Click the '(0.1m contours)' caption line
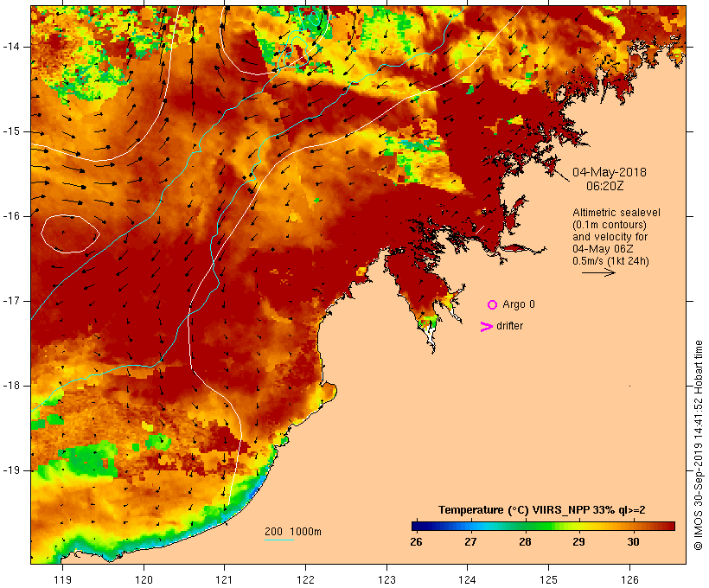709x588 pixels. pos(610,225)
